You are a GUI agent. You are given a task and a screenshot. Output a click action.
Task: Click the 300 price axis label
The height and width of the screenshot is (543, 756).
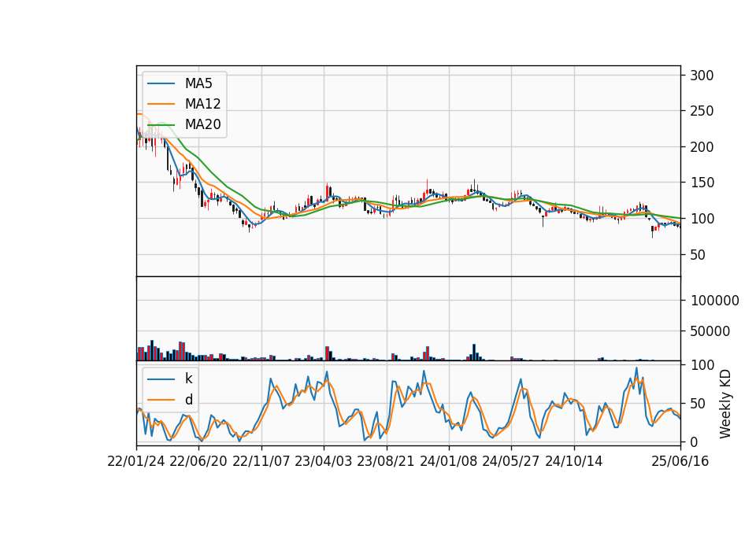(x=702, y=76)
